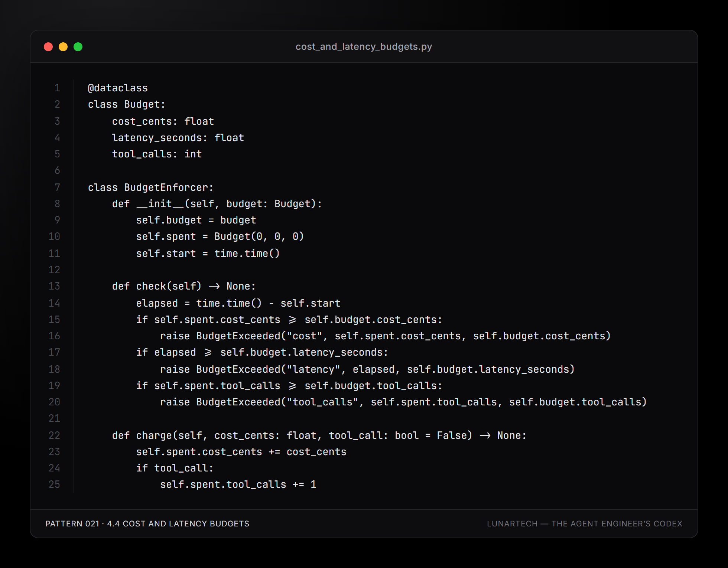The image size is (728, 568).
Task: Click raise BudgetExceeded("latency") line
Action: coord(367,369)
